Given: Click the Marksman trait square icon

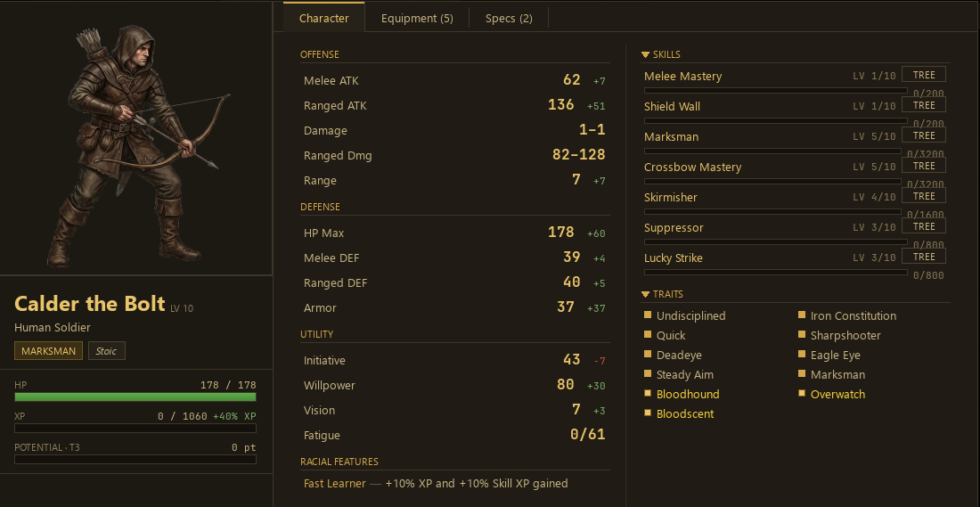Looking at the screenshot, I should 802,374.
